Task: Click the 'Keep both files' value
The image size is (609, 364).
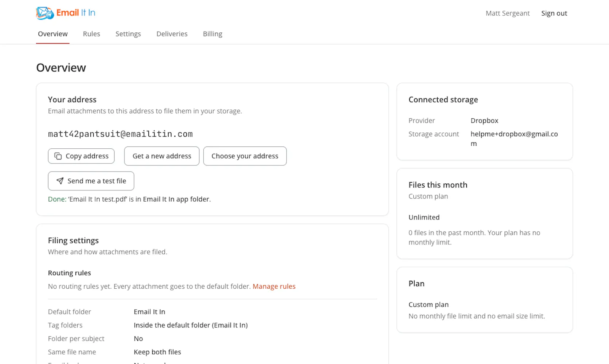Action: tap(157, 352)
